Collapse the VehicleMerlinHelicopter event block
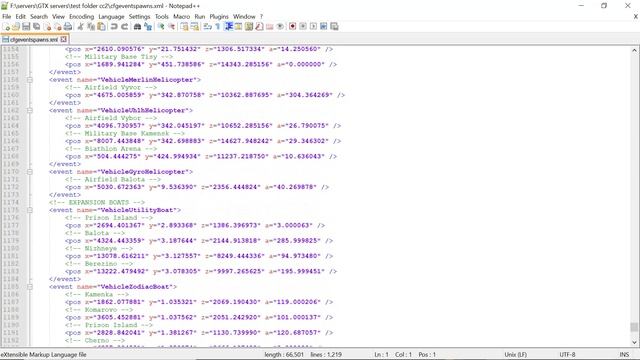The width and height of the screenshot is (640, 360). click(x=30, y=80)
